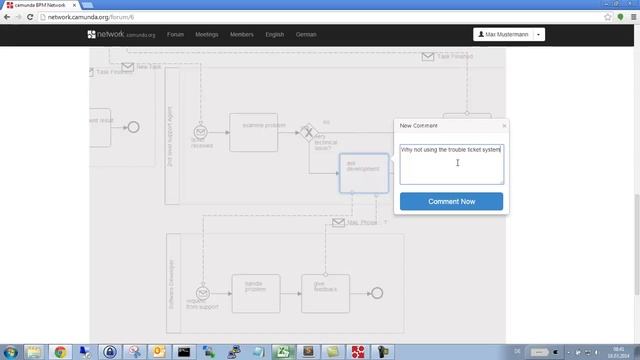Go back with the browser back arrow
The image size is (640, 360).
coord(7,17)
